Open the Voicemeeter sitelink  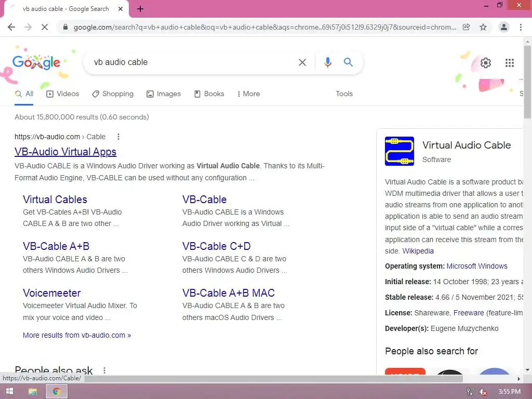(51, 293)
